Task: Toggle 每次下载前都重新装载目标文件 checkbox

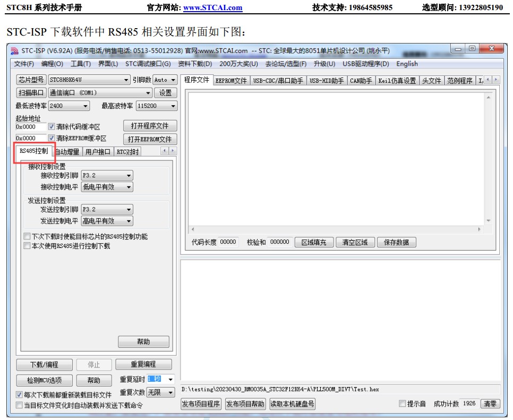Action: pyautogui.click(x=19, y=395)
